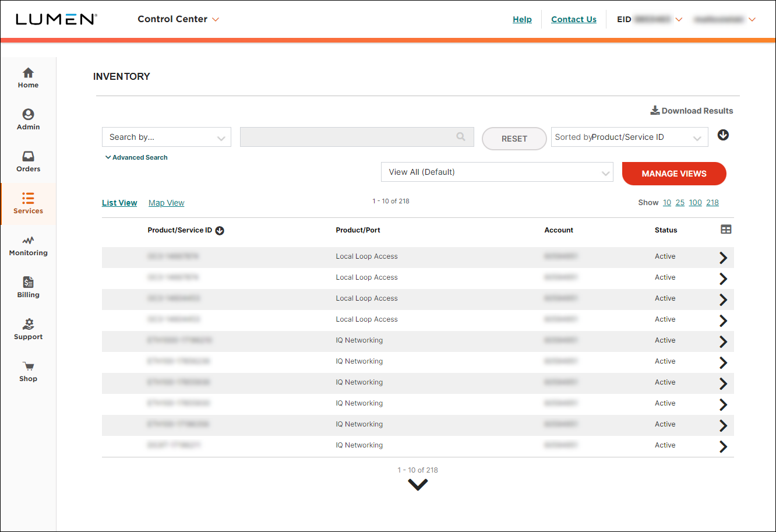Screen dimensions: 776x532
Task: Click the INVENTORY page heading
Action: (121, 76)
